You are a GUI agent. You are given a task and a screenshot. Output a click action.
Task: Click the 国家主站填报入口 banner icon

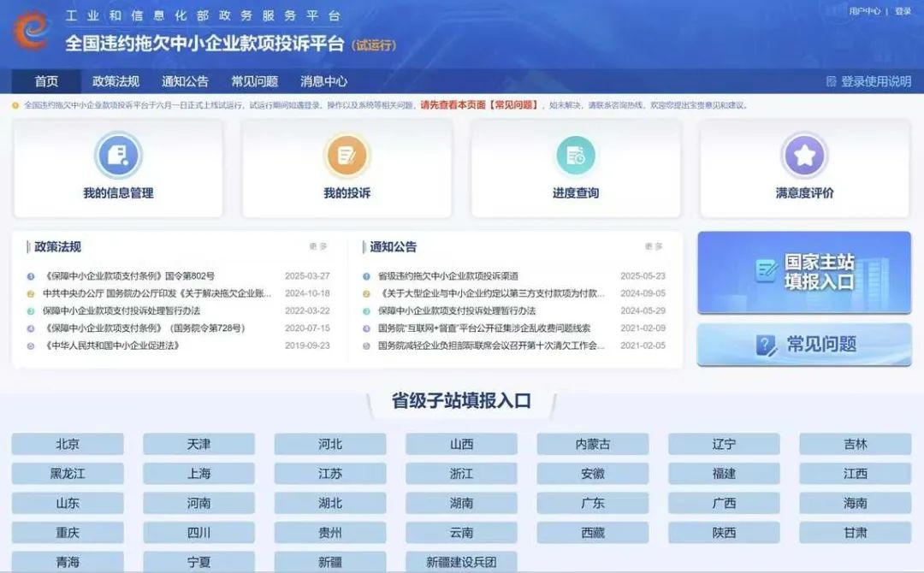tap(766, 271)
